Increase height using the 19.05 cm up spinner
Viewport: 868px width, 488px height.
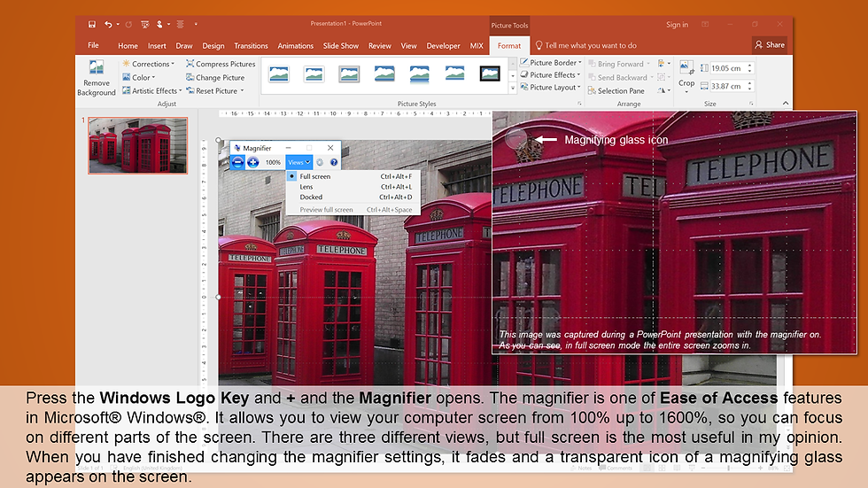[749, 66]
